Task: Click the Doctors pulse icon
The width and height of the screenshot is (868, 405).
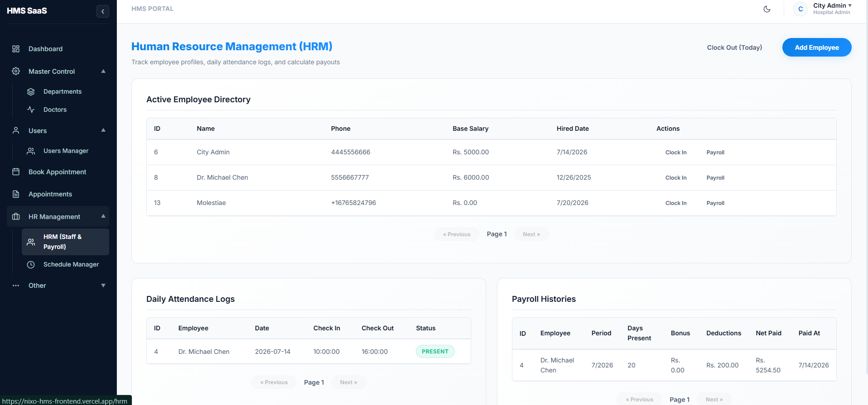Action: coord(31,110)
